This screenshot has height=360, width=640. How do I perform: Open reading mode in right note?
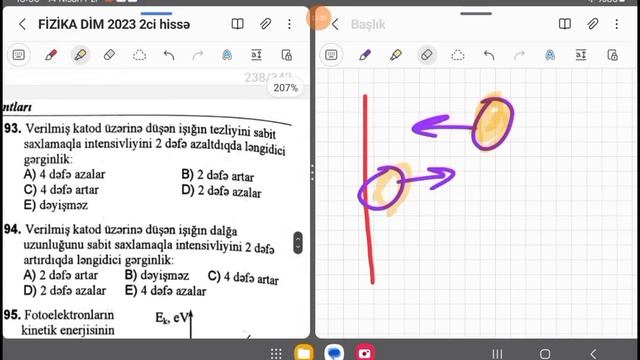(x=565, y=24)
